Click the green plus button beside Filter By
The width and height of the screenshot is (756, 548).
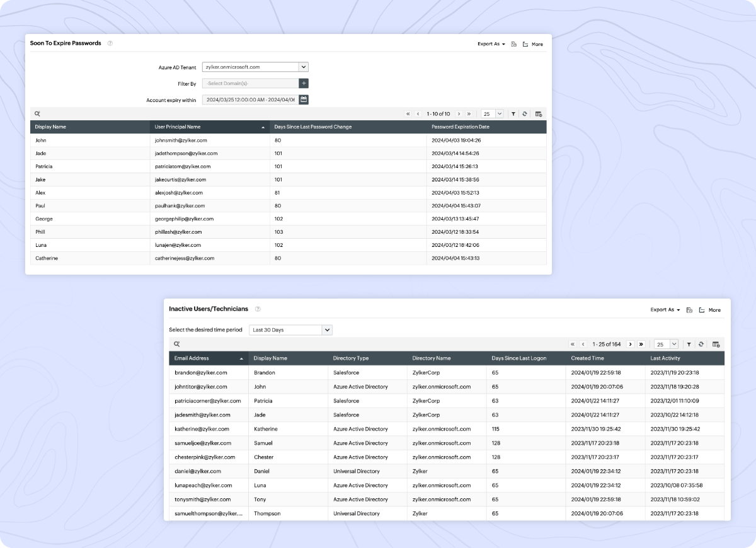pos(304,83)
